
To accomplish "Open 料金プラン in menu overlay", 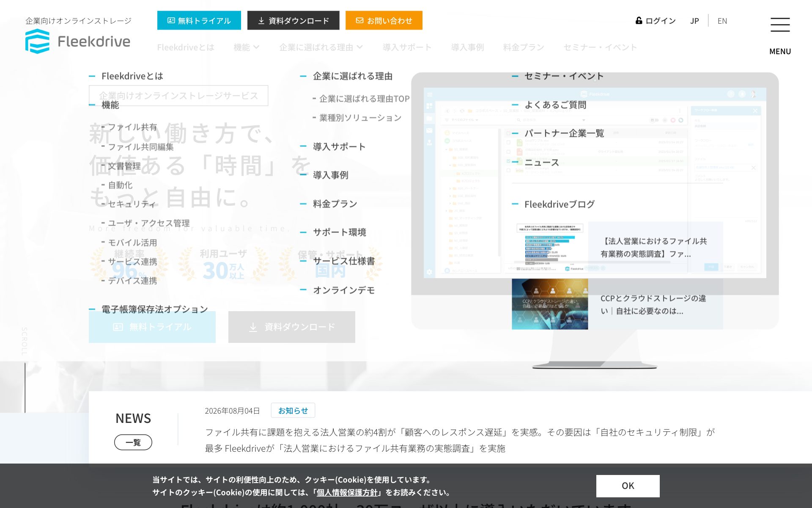I will pyautogui.click(x=335, y=204).
